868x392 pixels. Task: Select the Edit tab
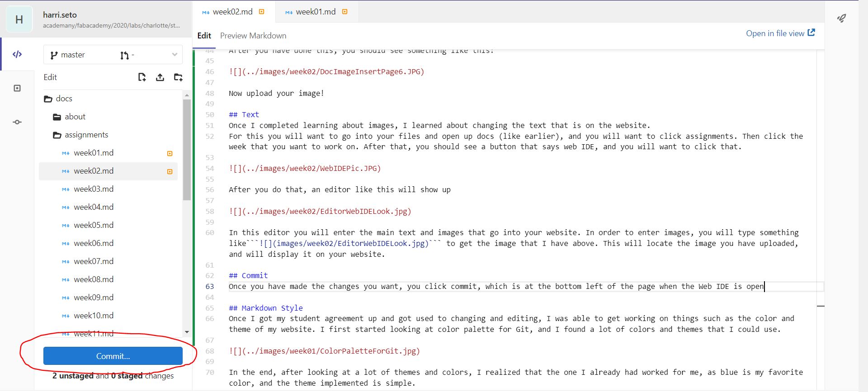[204, 36]
